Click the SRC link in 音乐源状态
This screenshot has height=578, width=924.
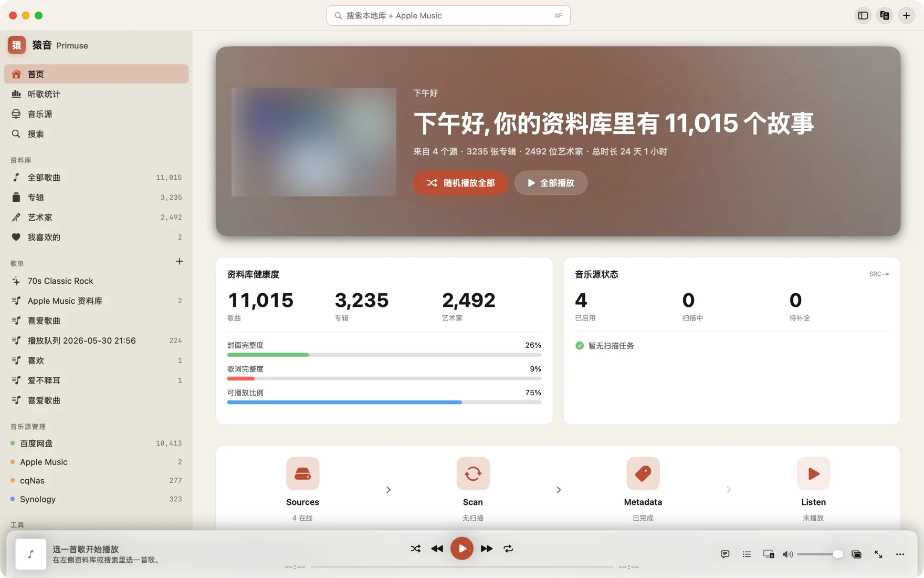(x=879, y=274)
